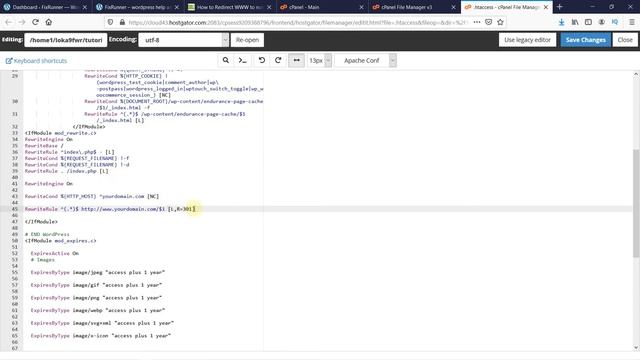640x360 pixels.
Task: Click ExpiresByType image/x-icon line
Action: click(100, 336)
